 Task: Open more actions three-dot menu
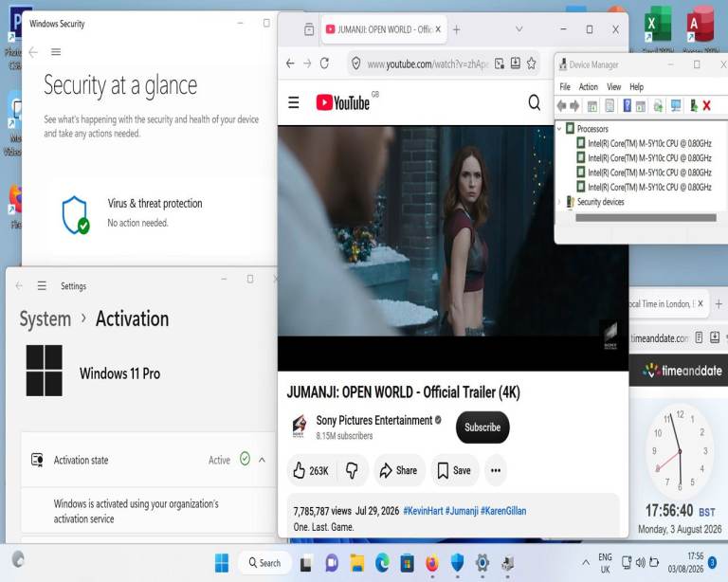(x=496, y=470)
